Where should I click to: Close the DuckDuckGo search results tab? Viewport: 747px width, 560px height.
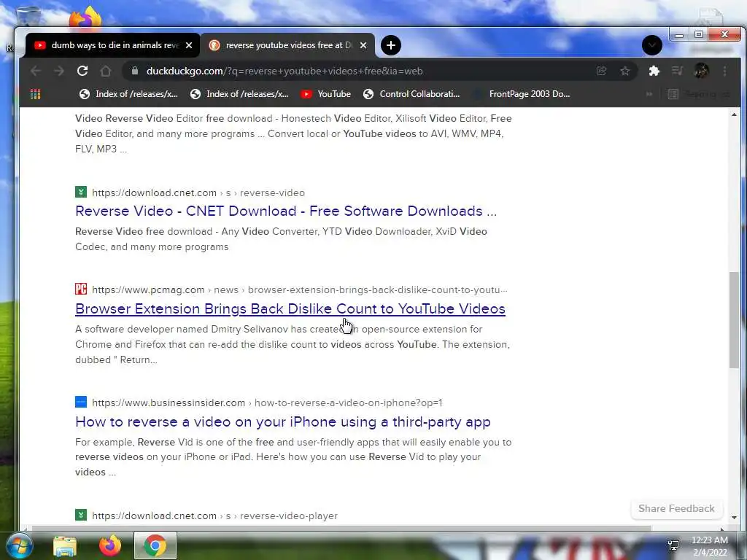[x=363, y=45]
